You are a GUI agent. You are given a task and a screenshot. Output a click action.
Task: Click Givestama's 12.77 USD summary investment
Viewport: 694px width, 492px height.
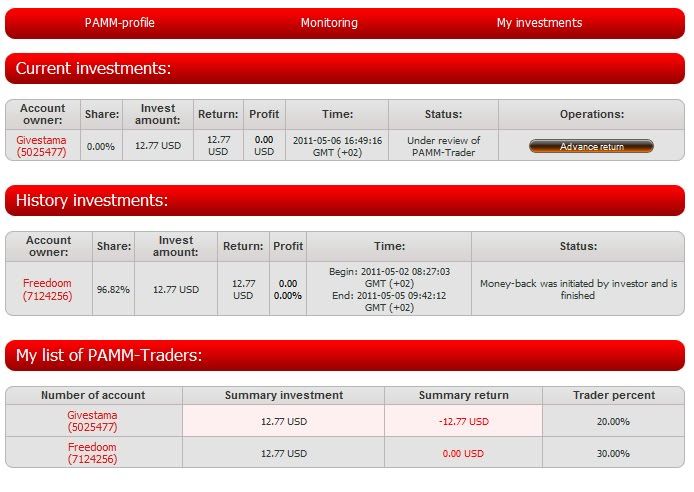click(284, 421)
